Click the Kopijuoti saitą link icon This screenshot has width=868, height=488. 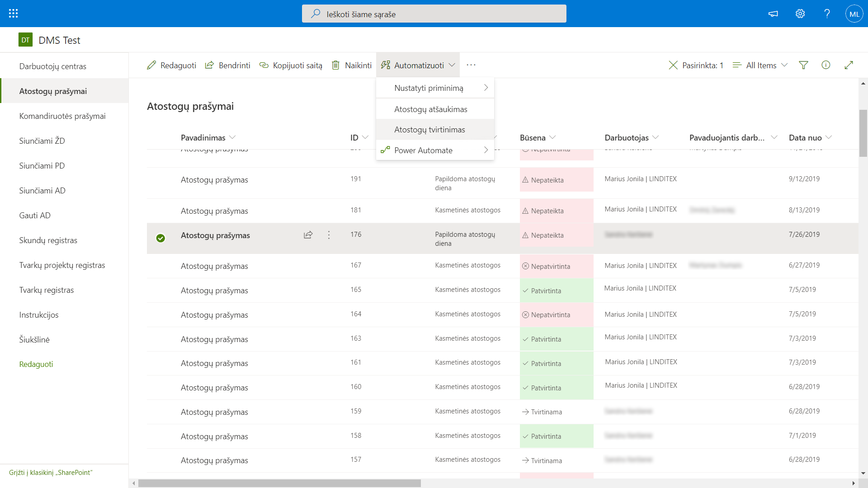click(264, 65)
